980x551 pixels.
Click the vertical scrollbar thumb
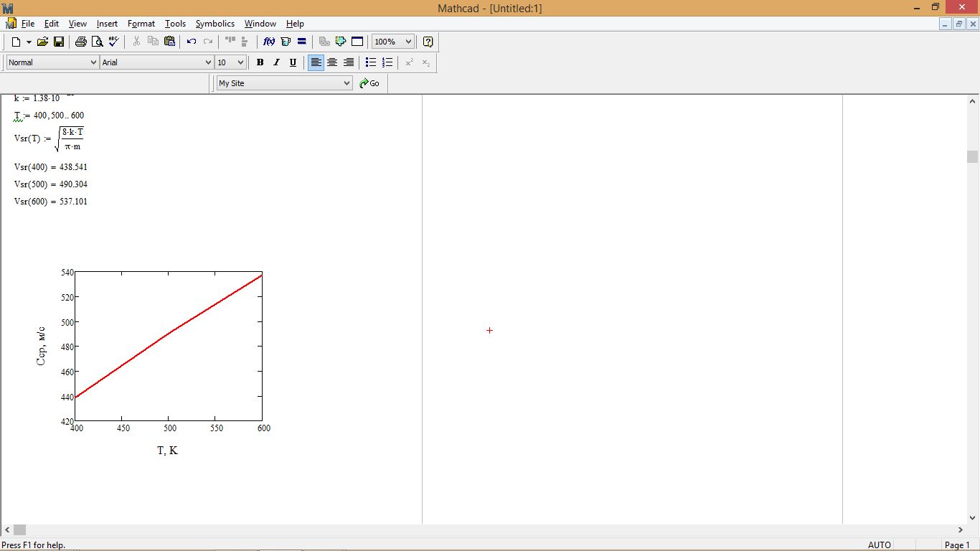point(972,156)
